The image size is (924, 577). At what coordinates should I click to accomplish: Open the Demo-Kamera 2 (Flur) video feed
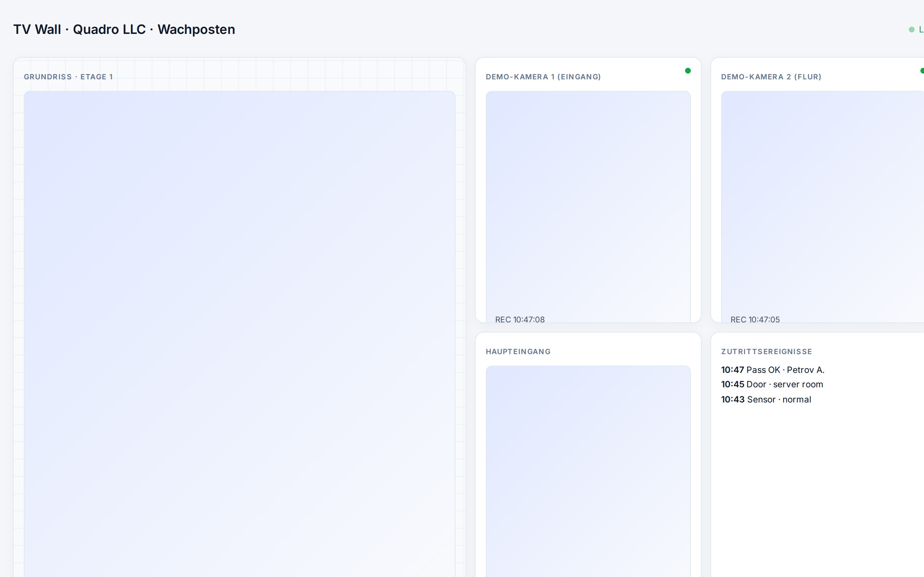coord(823,206)
